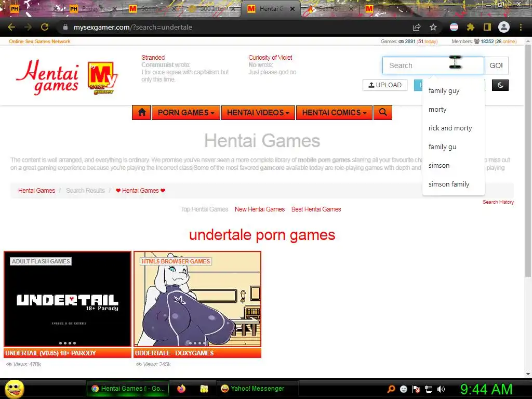Open the 'Curiosity of Violet' comment link

pyautogui.click(x=270, y=58)
